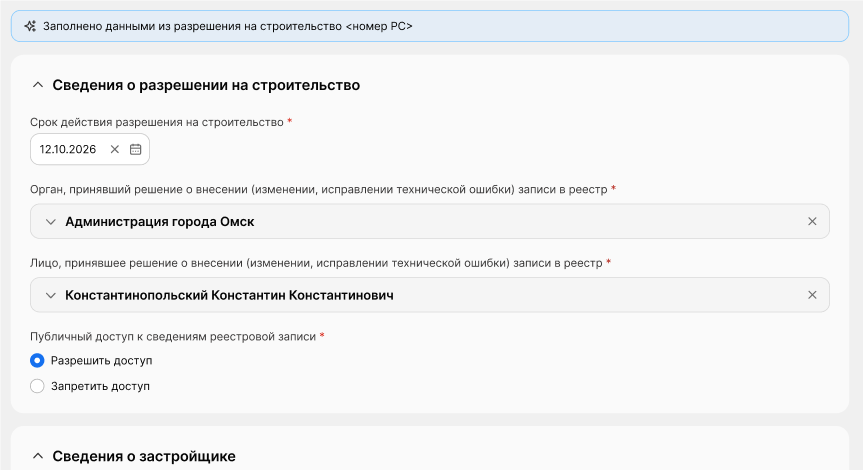Screen dimensions: 863x470
Task: Select Разрешить доступ radio button
Action: [x=37, y=360]
